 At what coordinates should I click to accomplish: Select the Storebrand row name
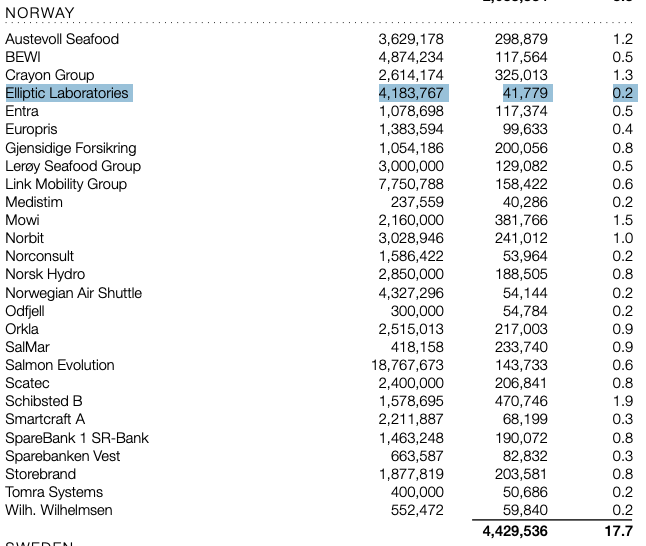click(x=40, y=474)
